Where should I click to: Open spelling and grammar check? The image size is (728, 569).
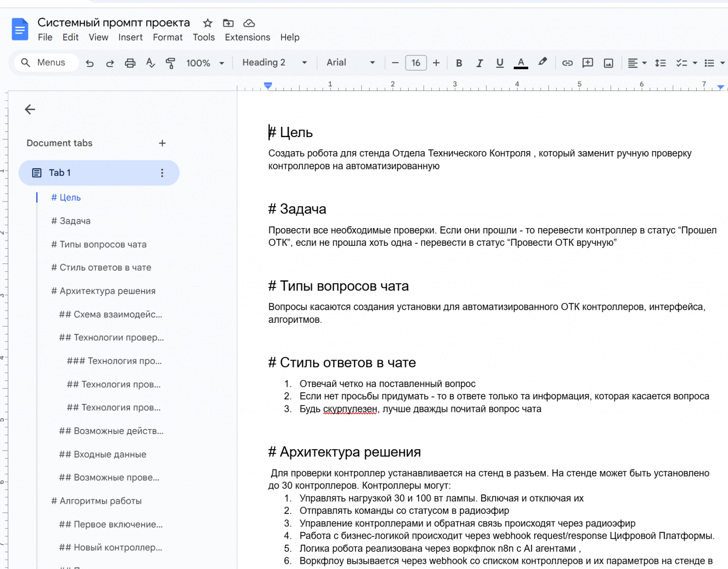click(150, 62)
